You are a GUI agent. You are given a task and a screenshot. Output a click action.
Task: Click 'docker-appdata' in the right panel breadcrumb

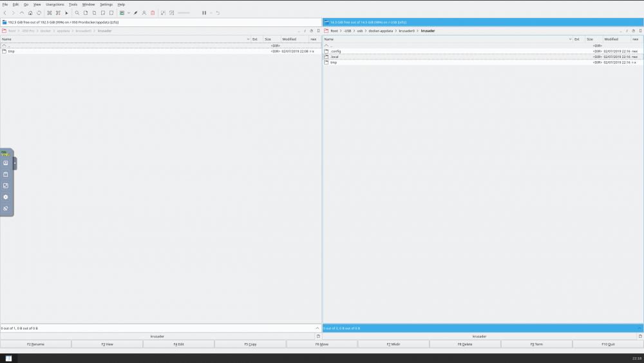tap(381, 31)
